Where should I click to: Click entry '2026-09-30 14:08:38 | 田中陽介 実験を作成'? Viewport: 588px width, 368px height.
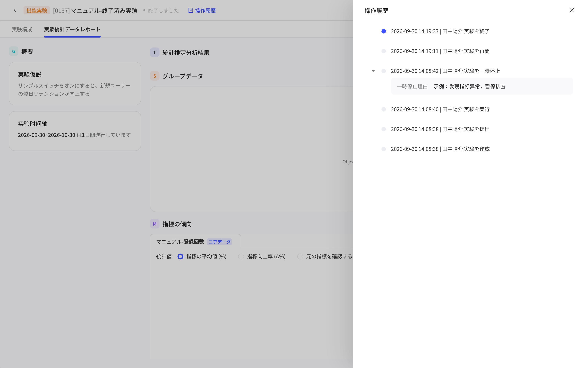pos(440,149)
